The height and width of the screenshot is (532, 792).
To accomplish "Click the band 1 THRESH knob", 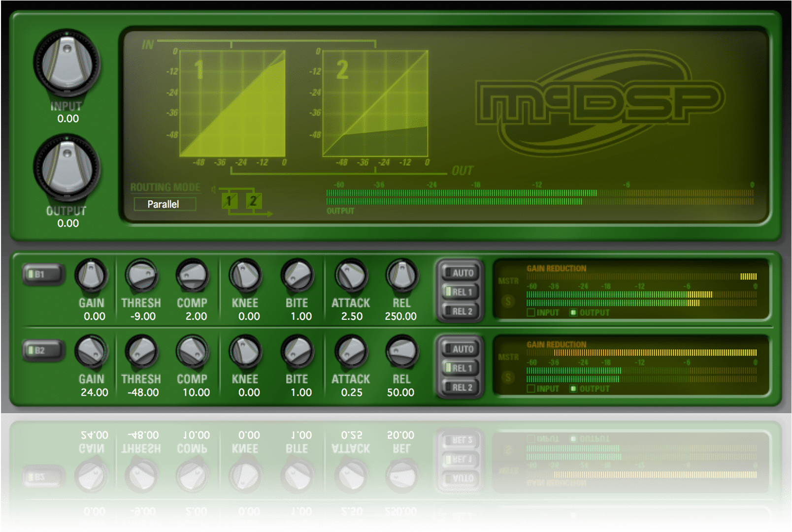I will tap(141, 276).
